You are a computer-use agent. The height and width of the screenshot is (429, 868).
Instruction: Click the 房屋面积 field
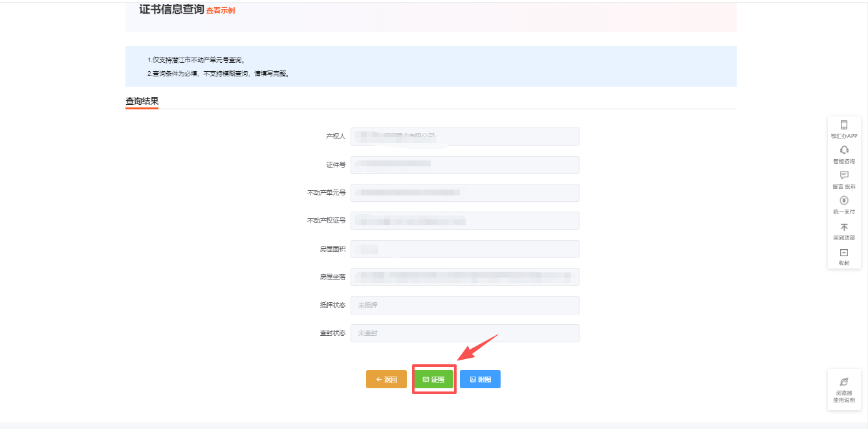click(464, 249)
